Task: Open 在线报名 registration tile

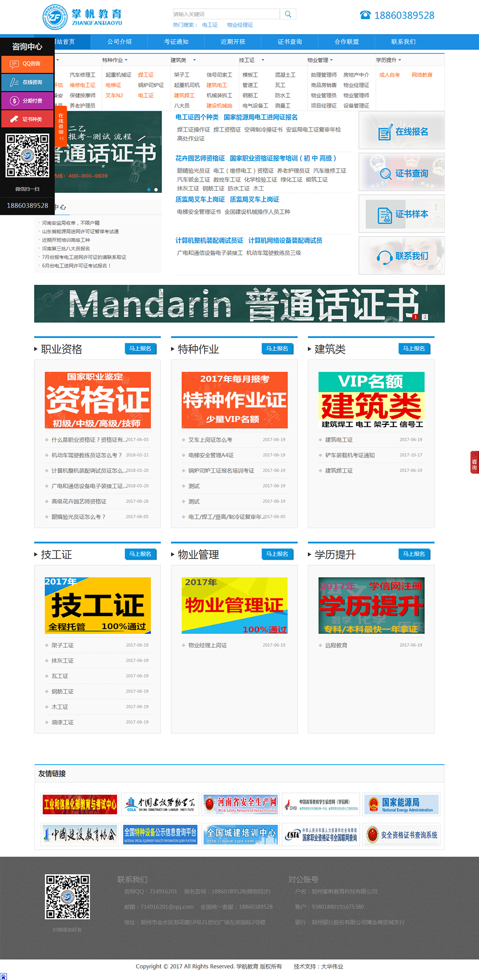Action: 401,132
